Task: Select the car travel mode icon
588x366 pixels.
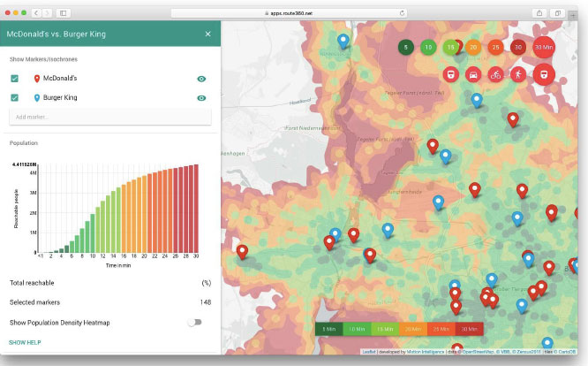Action: (x=473, y=74)
